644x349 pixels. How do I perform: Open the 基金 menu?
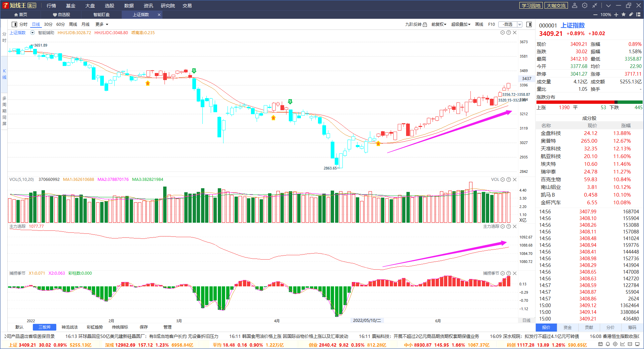(x=71, y=6)
